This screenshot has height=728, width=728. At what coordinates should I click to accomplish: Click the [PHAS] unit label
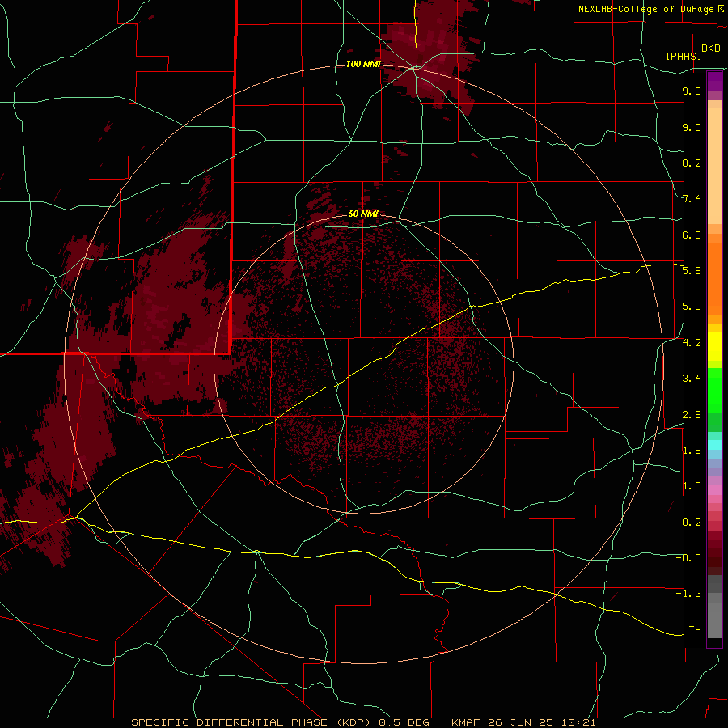click(684, 56)
